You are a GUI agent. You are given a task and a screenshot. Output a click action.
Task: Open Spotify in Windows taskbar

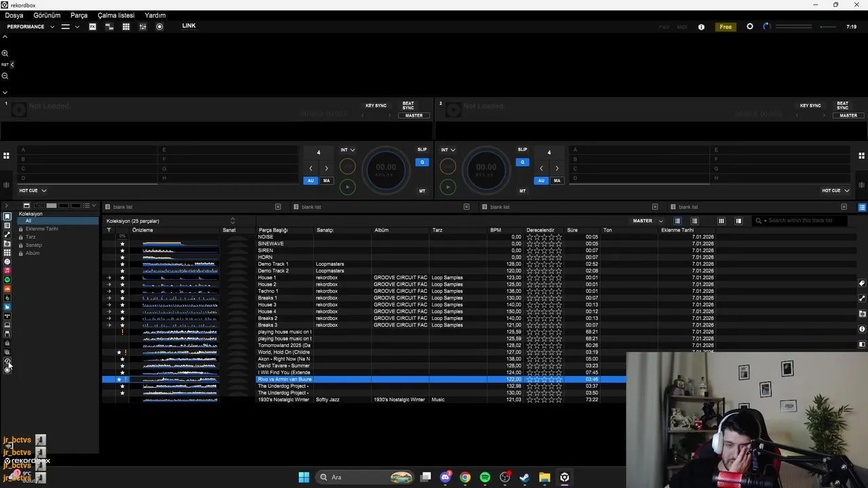click(x=485, y=477)
